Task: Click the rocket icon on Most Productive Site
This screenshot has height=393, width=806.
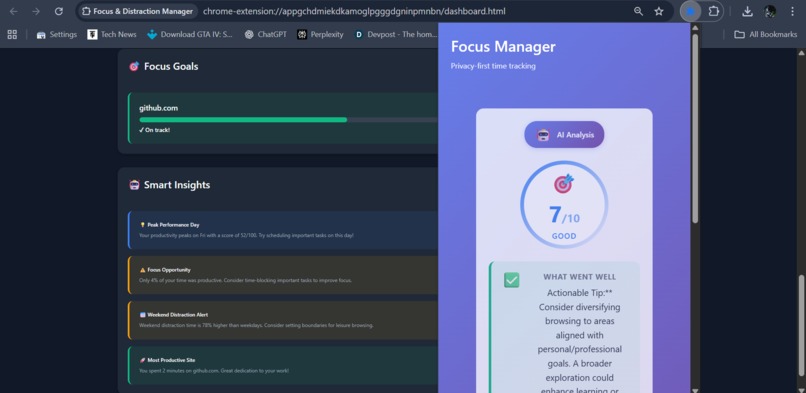Action: (142, 360)
